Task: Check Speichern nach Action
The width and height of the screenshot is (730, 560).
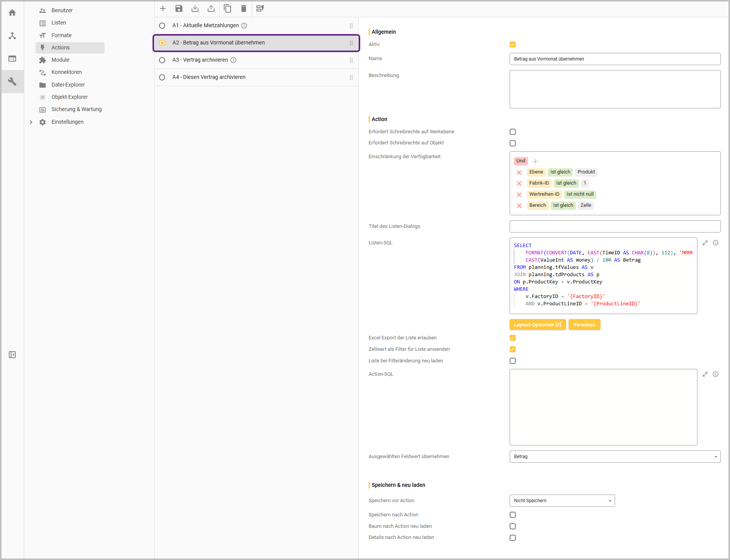Action: (513, 515)
